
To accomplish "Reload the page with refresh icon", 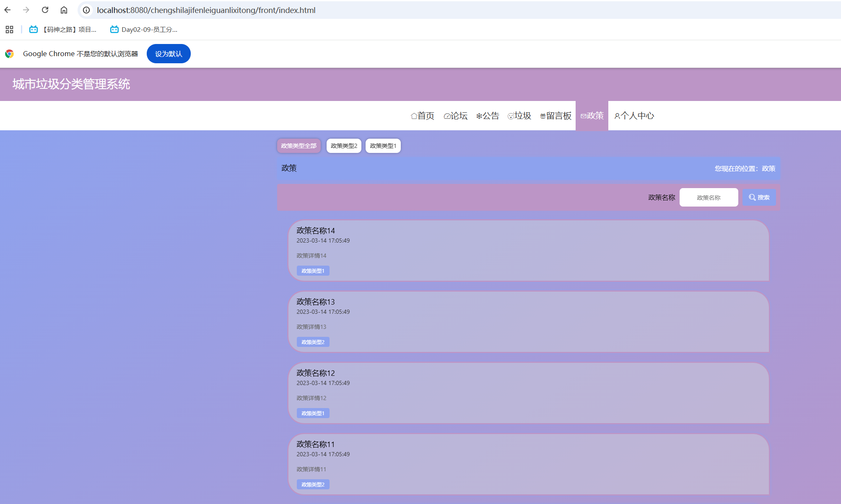I will [x=45, y=10].
